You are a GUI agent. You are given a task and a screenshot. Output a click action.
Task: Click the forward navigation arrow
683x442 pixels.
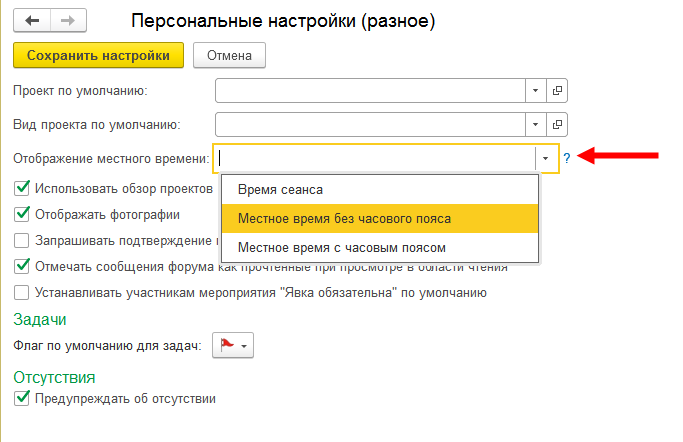(x=67, y=20)
